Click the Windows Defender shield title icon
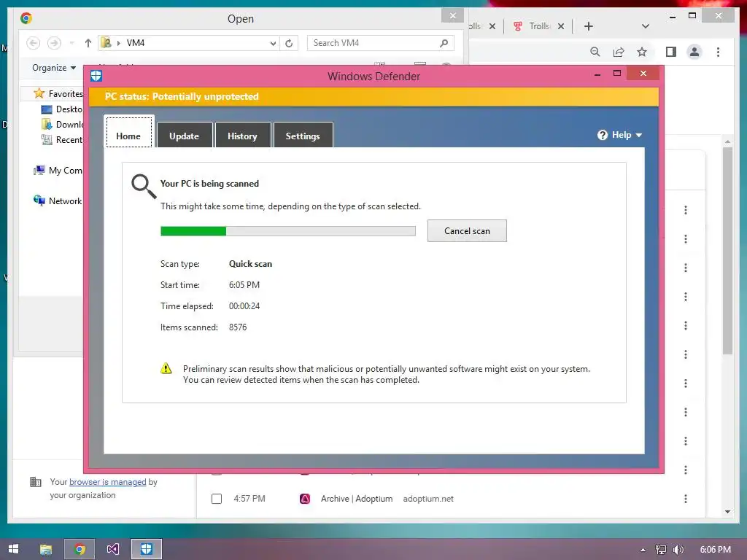 pyautogui.click(x=96, y=76)
